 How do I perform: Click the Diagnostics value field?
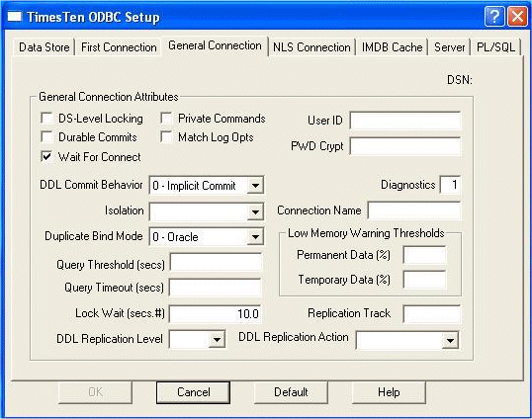(x=450, y=185)
